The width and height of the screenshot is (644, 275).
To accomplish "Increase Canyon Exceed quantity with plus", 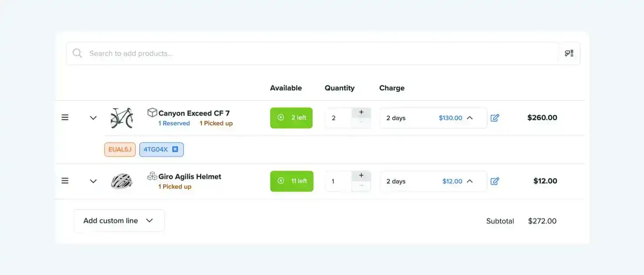I will tap(361, 113).
